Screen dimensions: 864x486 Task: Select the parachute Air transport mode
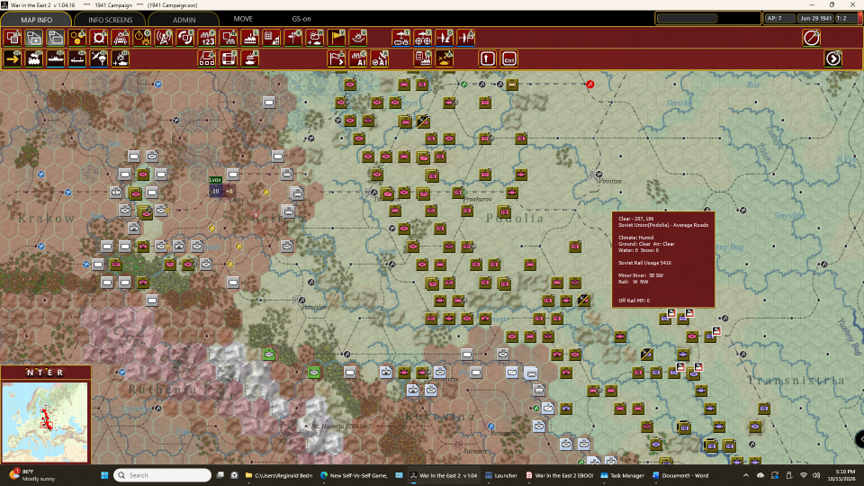click(99, 58)
